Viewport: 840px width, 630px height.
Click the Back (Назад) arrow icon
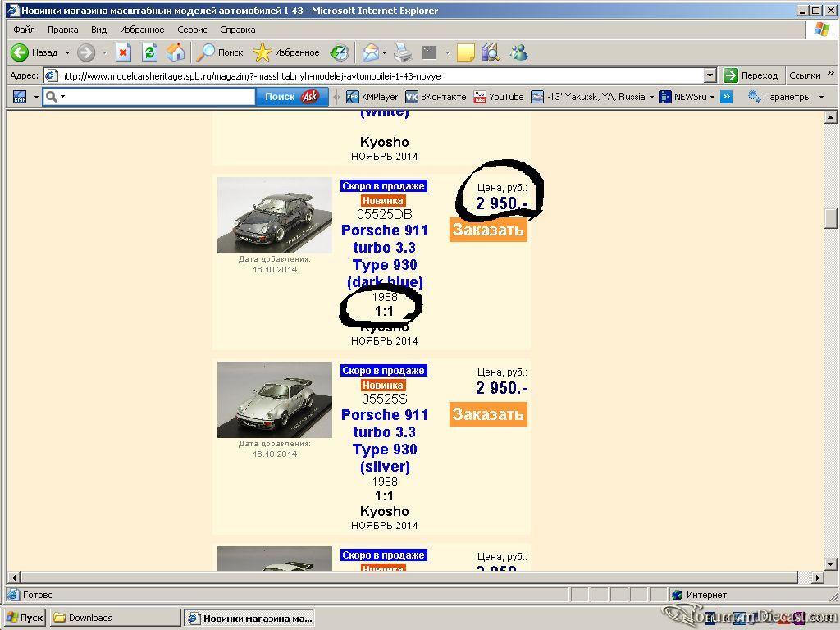20,52
